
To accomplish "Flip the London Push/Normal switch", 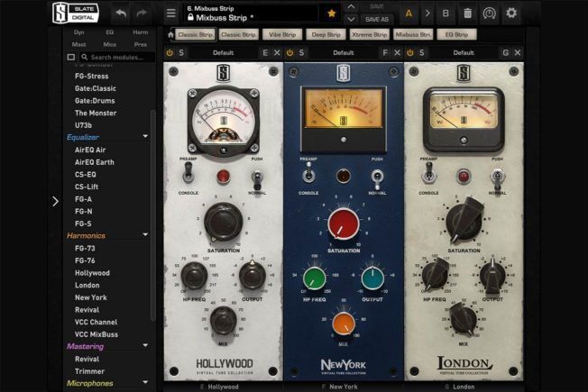I will (x=498, y=178).
